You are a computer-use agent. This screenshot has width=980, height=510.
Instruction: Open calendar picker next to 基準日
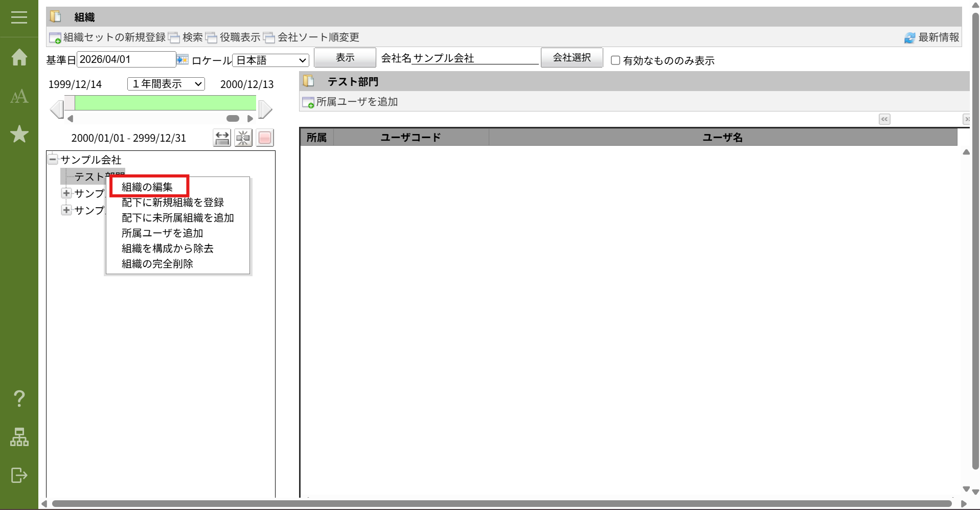(183, 60)
